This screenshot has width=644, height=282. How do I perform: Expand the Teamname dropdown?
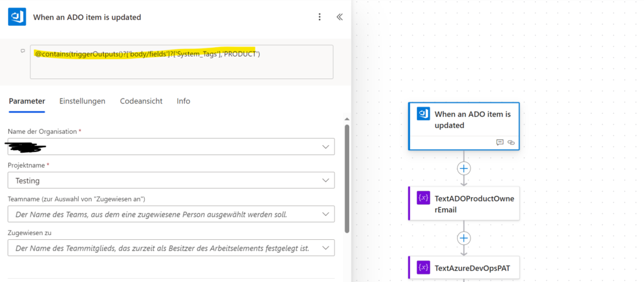pos(326,214)
